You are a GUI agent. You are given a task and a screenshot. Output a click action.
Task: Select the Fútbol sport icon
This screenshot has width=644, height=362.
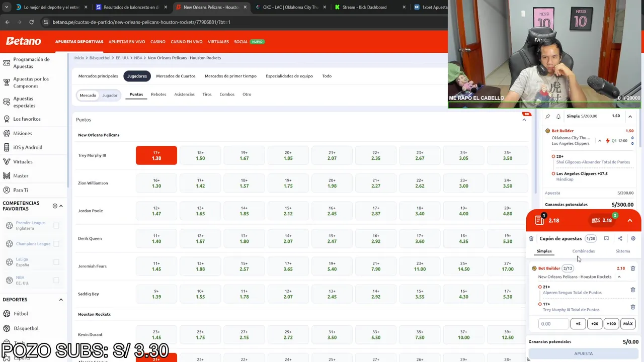point(7,314)
